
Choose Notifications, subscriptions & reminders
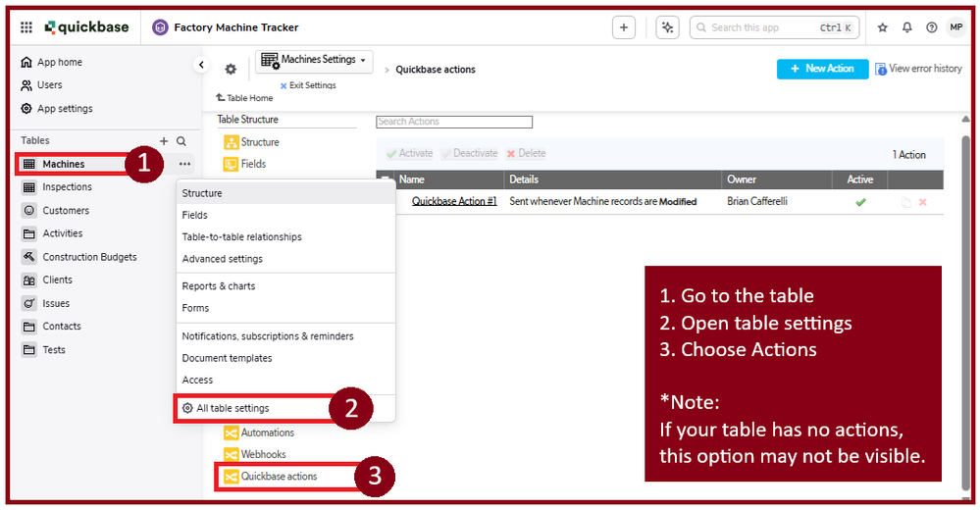click(x=285, y=336)
